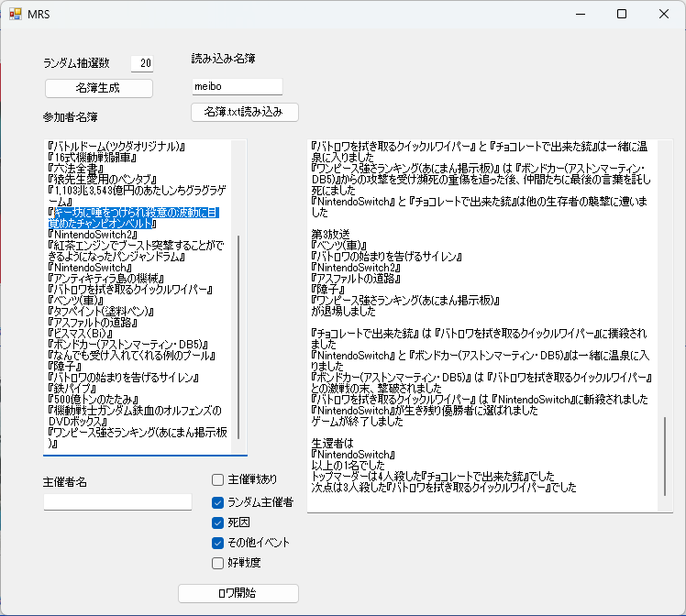
Task: Click the 第3放送 line in results log
Action: click(x=332, y=234)
